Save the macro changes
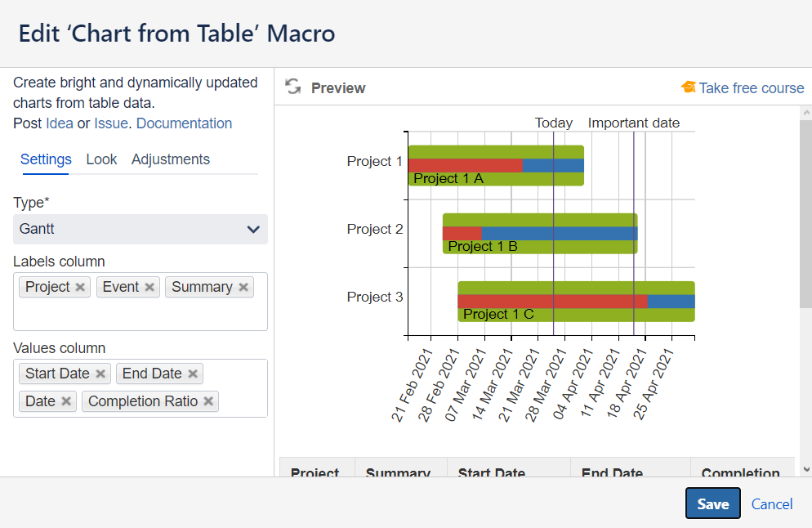812x528 pixels. coord(712,503)
